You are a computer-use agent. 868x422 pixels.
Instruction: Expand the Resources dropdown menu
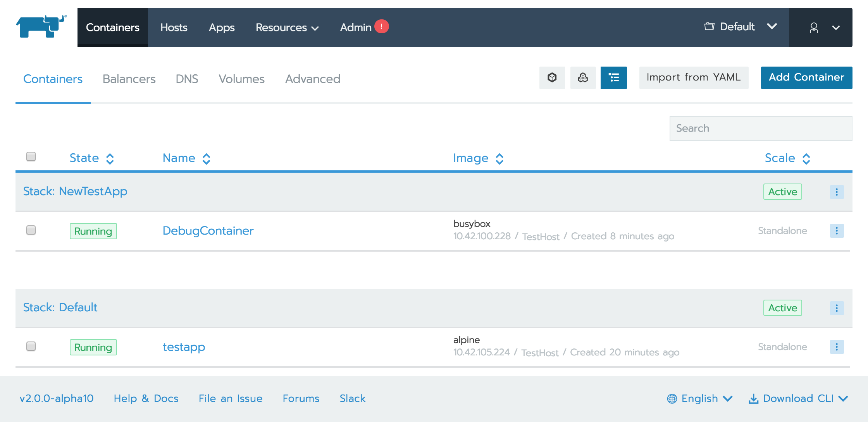(287, 27)
